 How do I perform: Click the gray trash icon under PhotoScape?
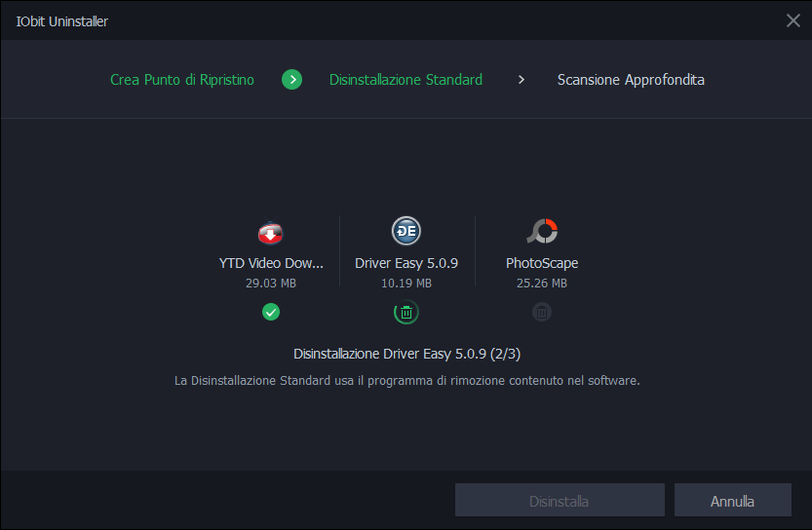click(542, 313)
